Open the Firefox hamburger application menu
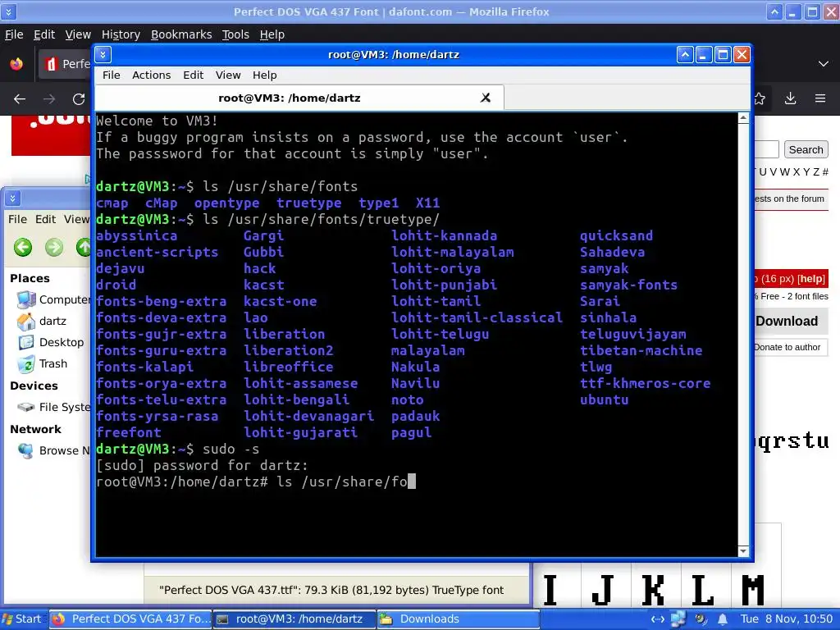Screen dimensions: 840x630 pyautogui.click(x=820, y=98)
